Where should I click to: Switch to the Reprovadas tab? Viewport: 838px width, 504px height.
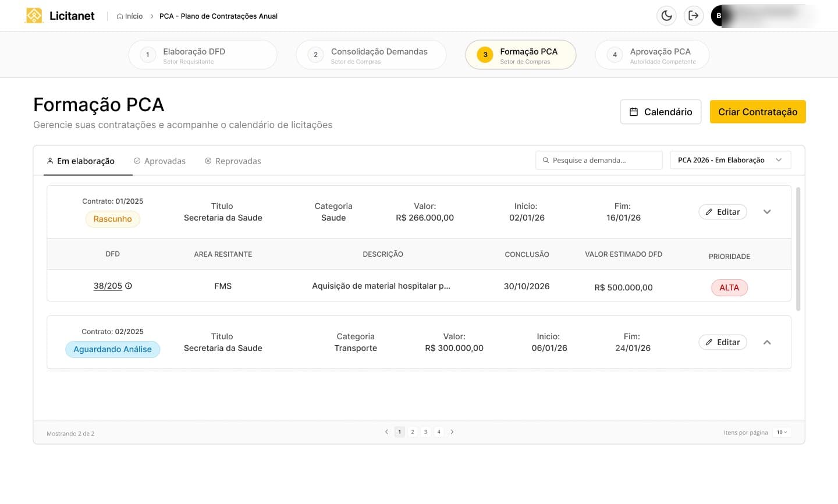pyautogui.click(x=233, y=161)
